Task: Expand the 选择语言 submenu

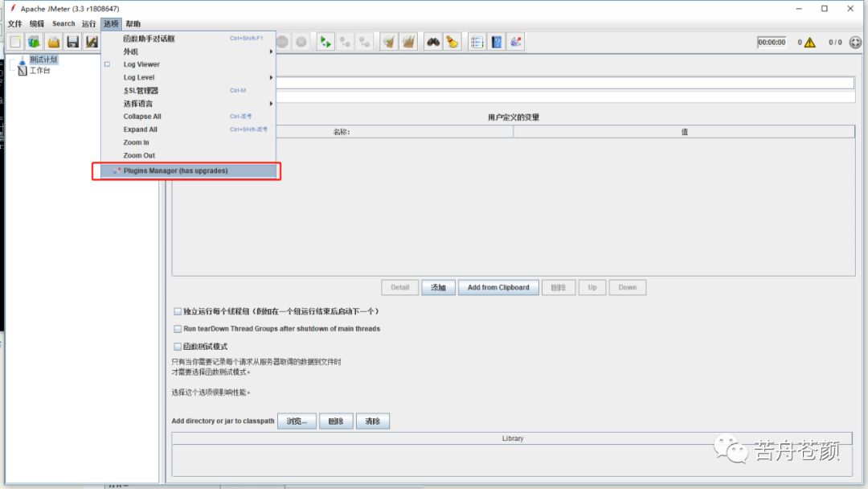Action: (188, 104)
